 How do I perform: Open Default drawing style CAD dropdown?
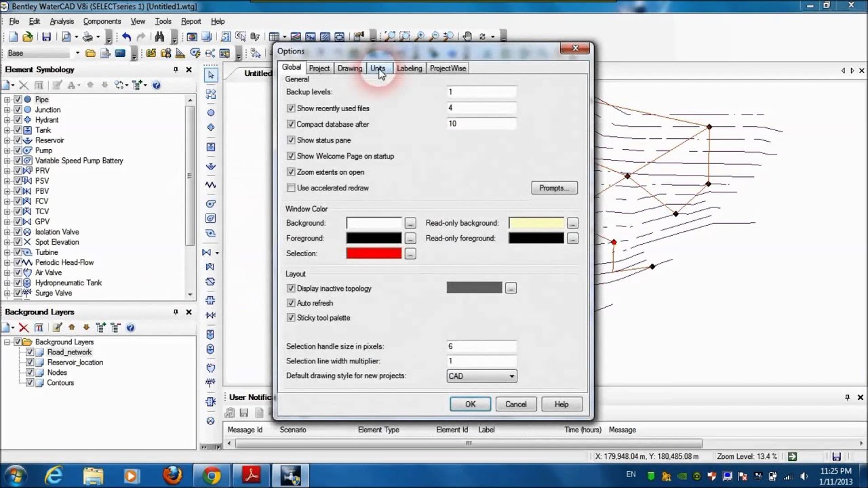(x=481, y=376)
